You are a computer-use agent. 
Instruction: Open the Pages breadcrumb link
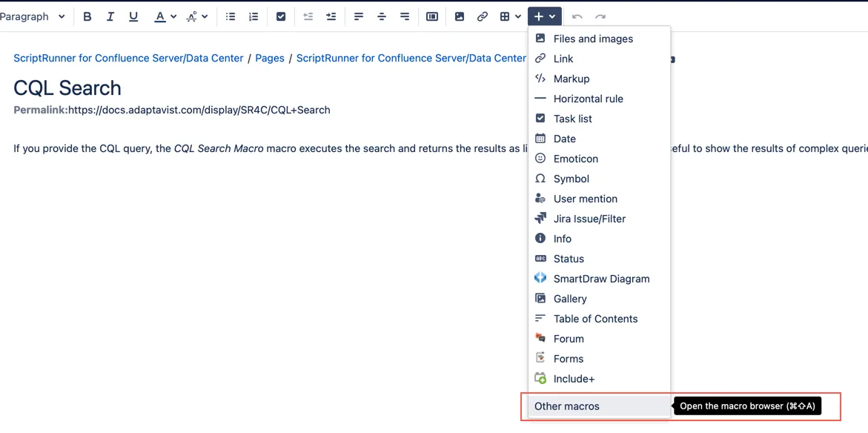[x=270, y=58]
